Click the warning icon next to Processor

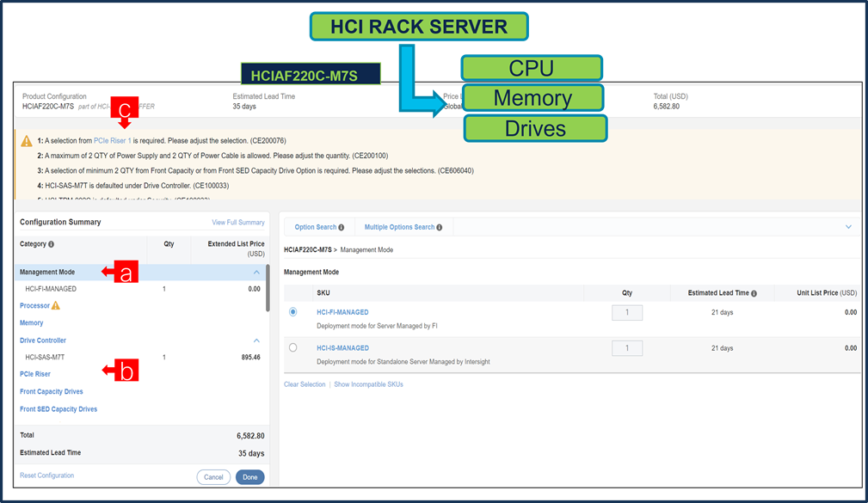(x=55, y=305)
